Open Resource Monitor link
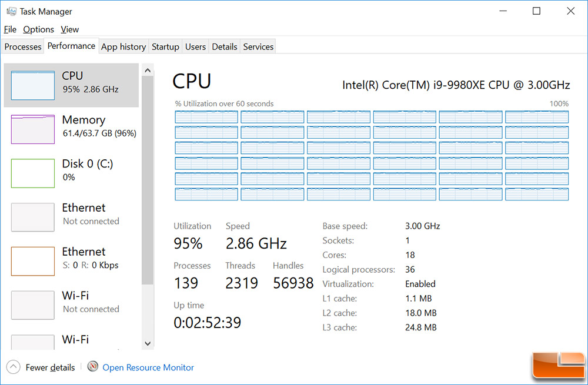This screenshot has width=588, height=385. tap(148, 367)
